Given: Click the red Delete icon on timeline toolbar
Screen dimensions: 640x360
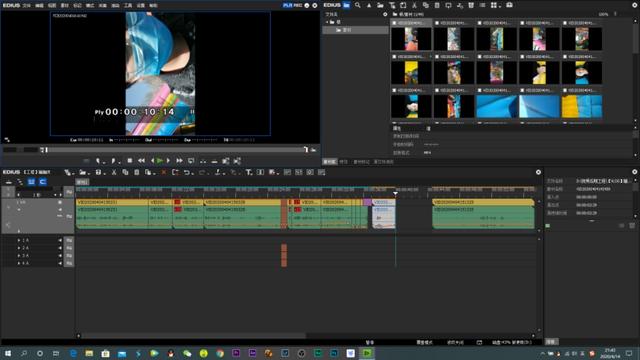Looking at the screenshot, I should 164,172.
